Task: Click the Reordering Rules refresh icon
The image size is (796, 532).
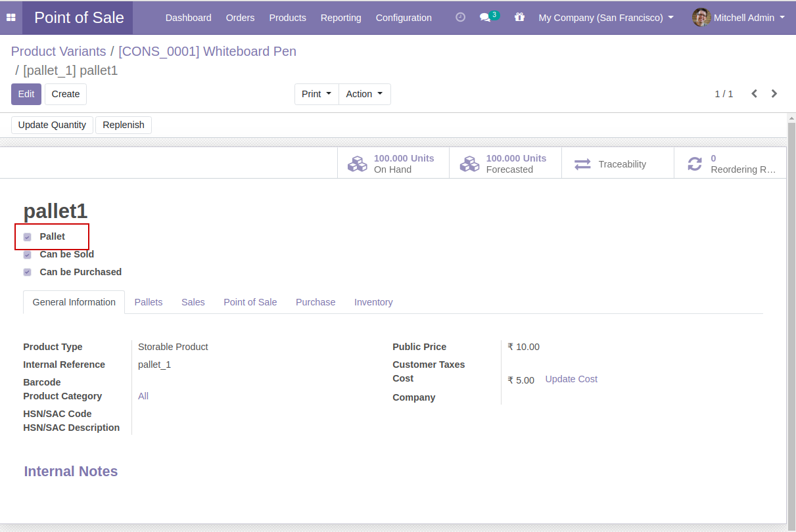Action: pyautogui.click(x=695, y=164)
